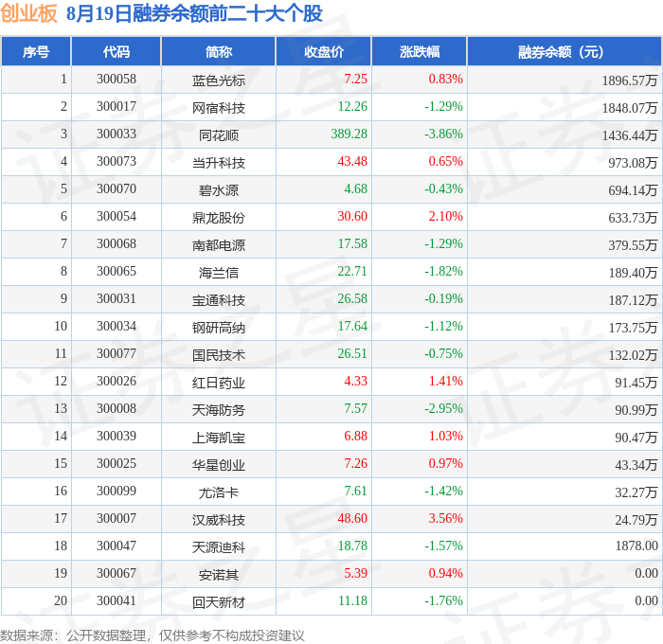Image resolution: width=663 pixels, height=644 pixels.
Task: Select stock name 天海防务
Action: pyautogui.click(x=219, y=410)
